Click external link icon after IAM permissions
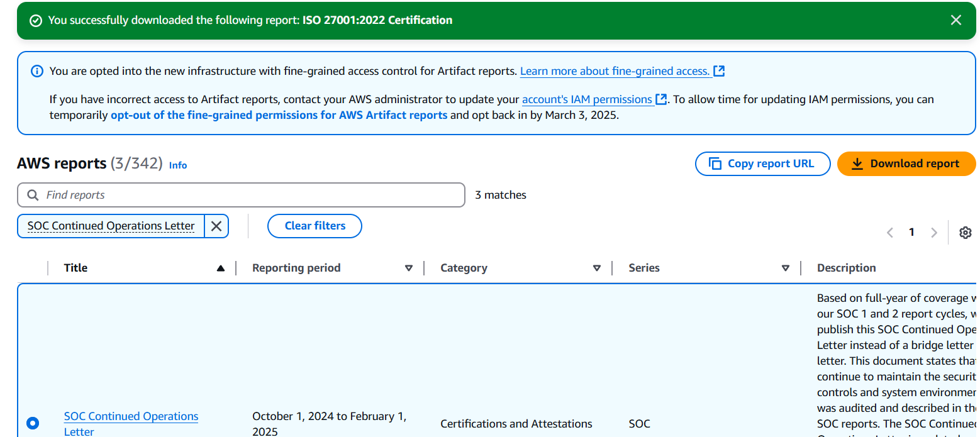Viewport: 980px width, 437px height. 661,99
